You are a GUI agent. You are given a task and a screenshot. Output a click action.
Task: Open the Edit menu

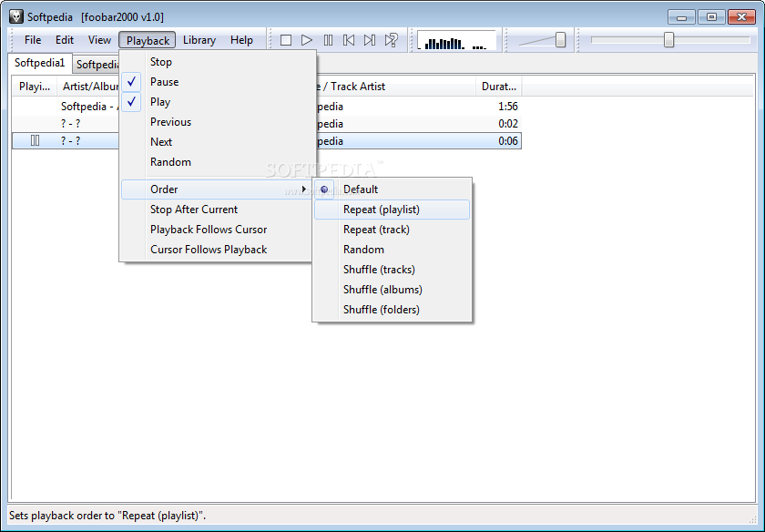coord(65,40)
